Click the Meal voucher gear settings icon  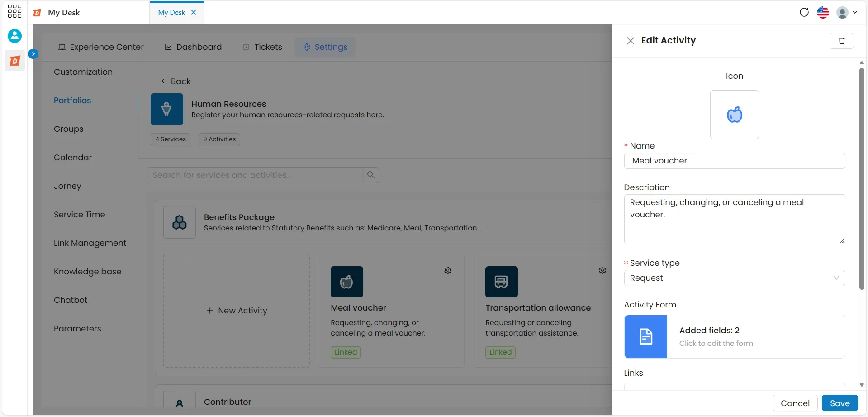(448, 270)
